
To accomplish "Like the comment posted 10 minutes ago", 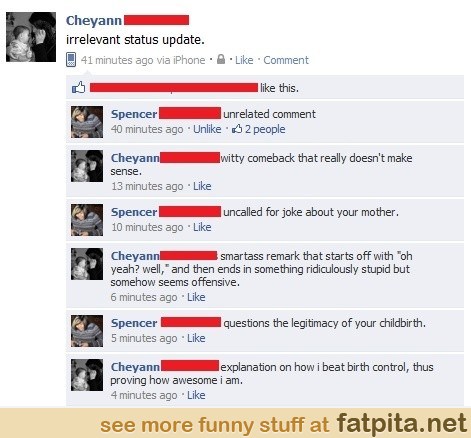I will 202,227.
